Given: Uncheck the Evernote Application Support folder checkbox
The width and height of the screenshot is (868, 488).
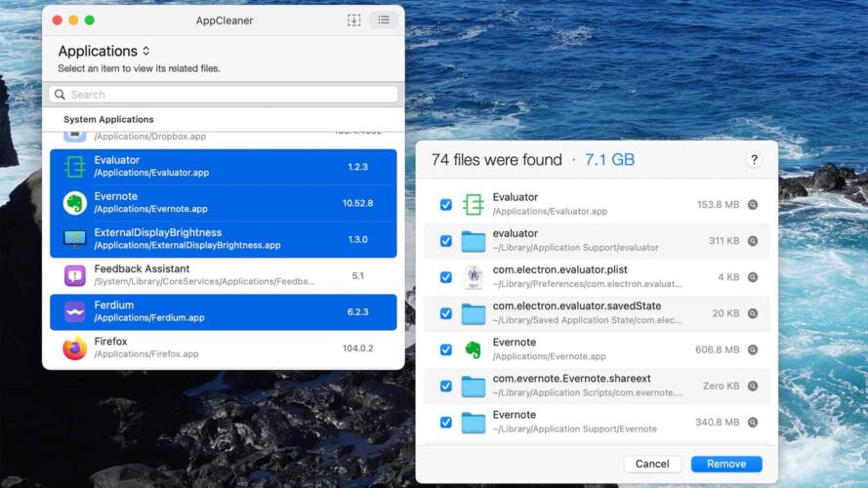Looking at the screenshot, I should coord(446,422).
